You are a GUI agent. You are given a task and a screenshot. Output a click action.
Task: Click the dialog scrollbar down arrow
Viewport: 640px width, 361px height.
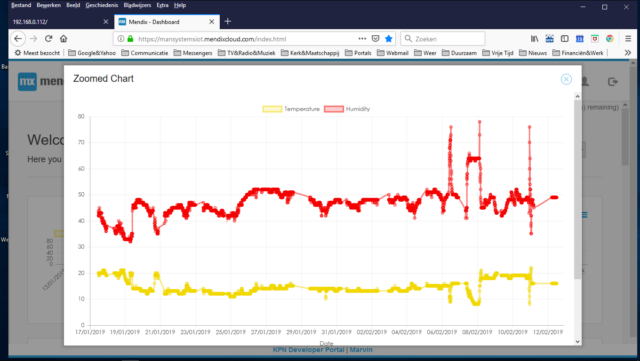pos(577,341)
